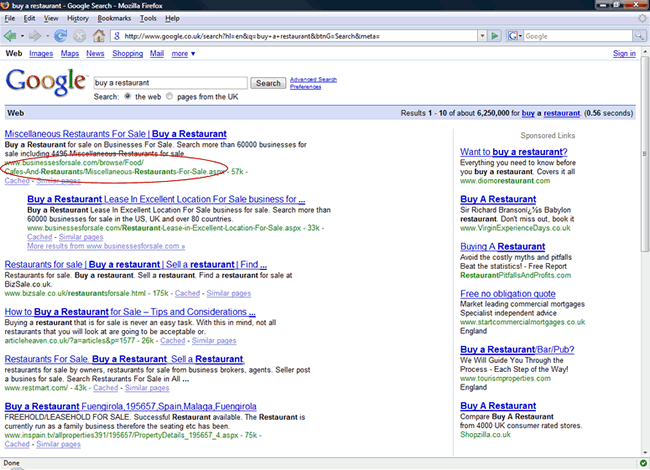Open the News link
The width and height of the screenshot is (650, 470).
pyautogui.click(x=95, y=53)
